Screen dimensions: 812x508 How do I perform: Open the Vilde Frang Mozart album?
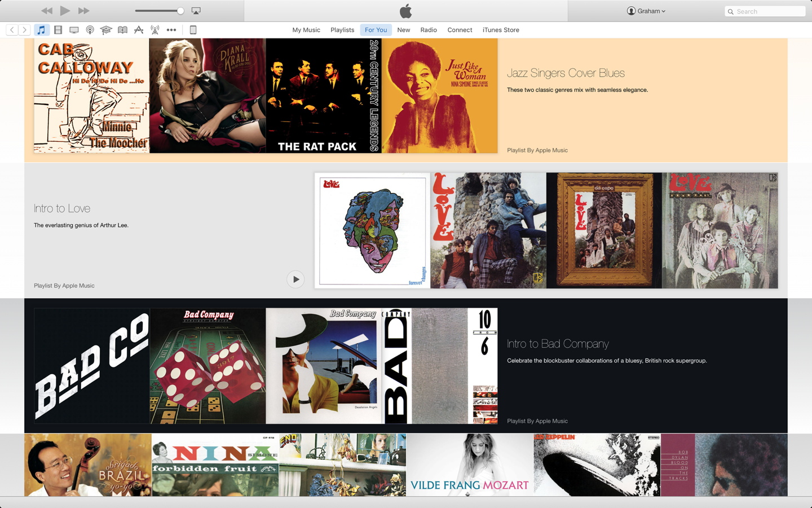coord(470,465)
